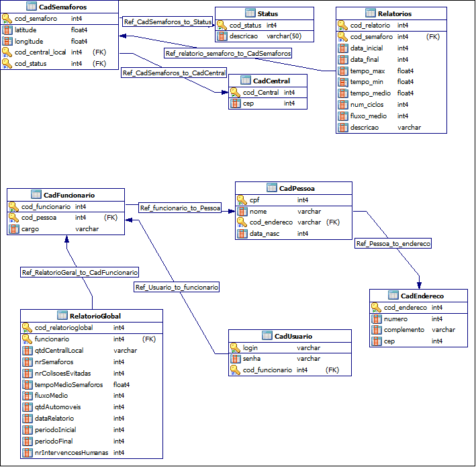Select the Ref_Usuario_to_funcionario relationship label
The width and height of the screenshot is (476, 467).
coord(177,287)
